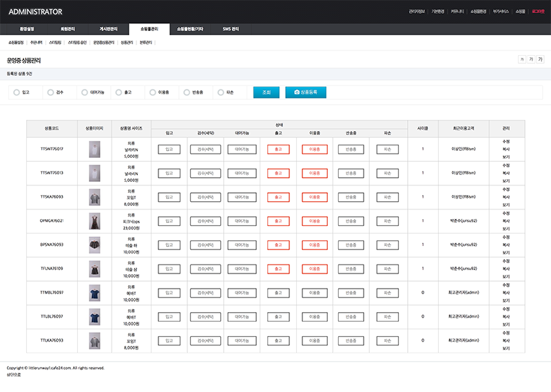Open the SMS 관리 tab
The image size is (551, 392).
click(231, 29)
